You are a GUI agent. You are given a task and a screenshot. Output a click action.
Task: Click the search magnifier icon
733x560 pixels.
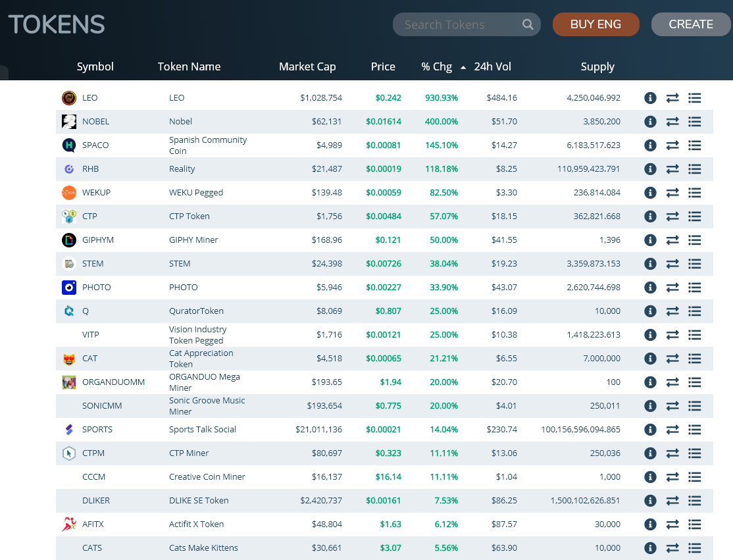tap(528, 24)
